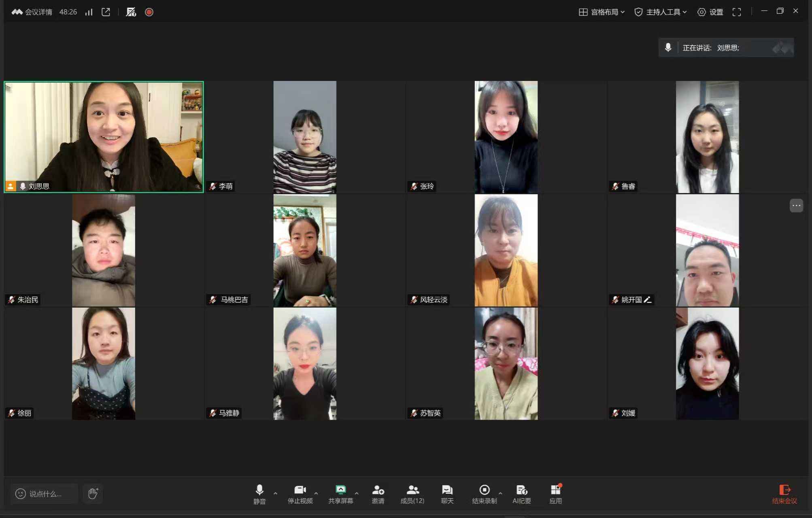Open the Apps grid icon

(x=555, y=494)
